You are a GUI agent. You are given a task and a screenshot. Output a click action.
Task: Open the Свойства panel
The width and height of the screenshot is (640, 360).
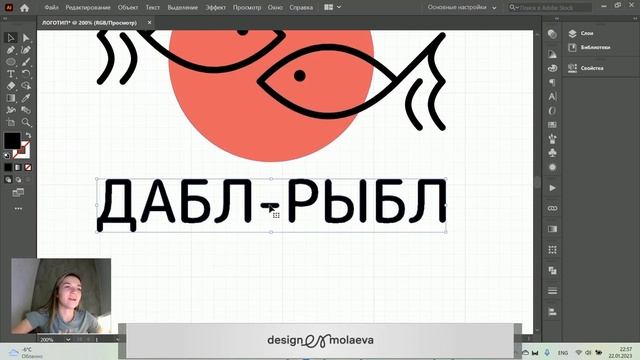[x=586, y=68]
